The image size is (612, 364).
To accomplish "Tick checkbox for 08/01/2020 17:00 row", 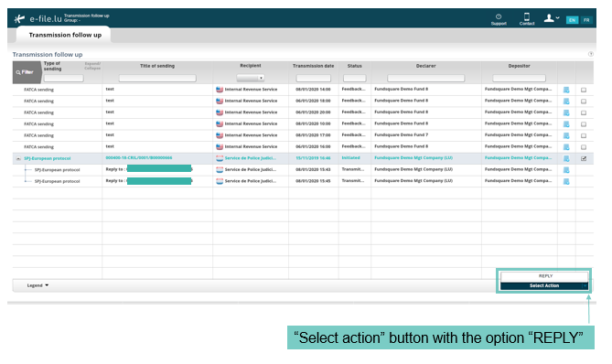I will point(584,135).
